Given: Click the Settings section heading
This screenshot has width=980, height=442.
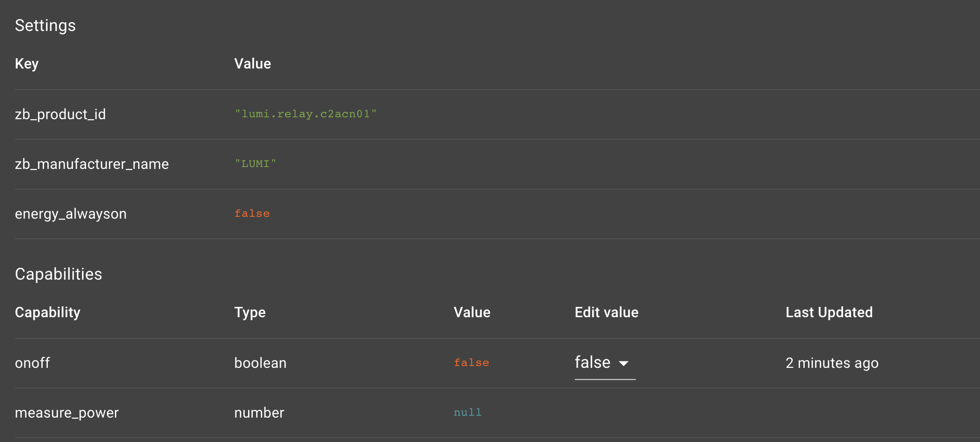Looking at the screenshot, I should coord(45,25).
